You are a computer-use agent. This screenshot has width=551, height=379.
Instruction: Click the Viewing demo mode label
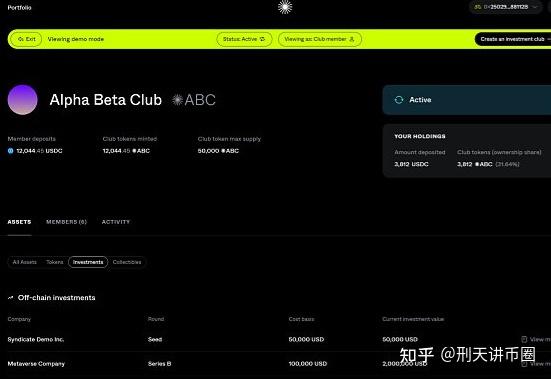76,39
